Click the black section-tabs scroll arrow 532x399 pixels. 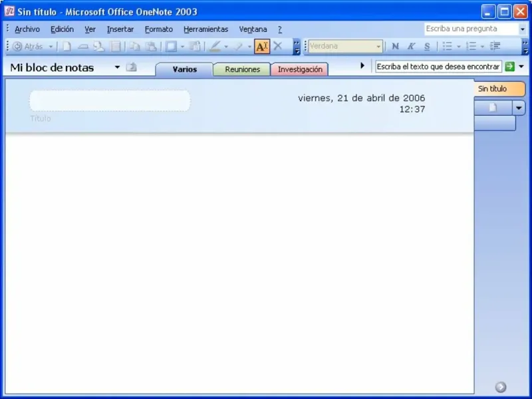pyautogui.click(x=362, y=65)
